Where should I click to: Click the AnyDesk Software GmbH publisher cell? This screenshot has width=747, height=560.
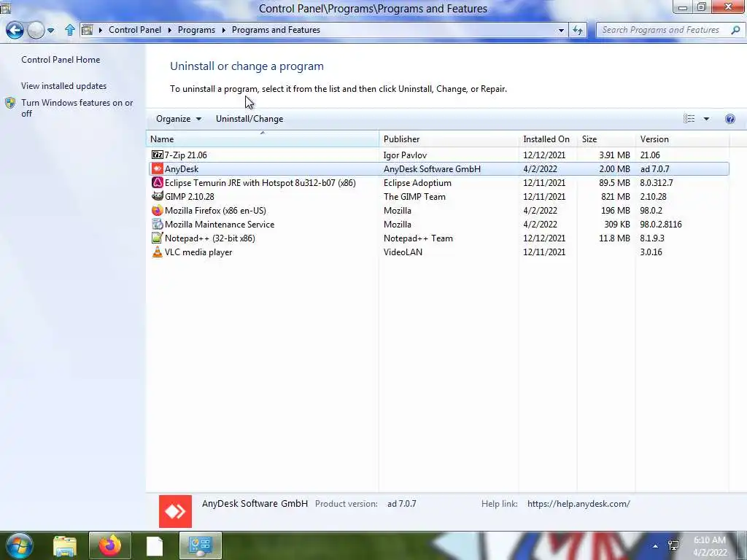click(432, 168)
